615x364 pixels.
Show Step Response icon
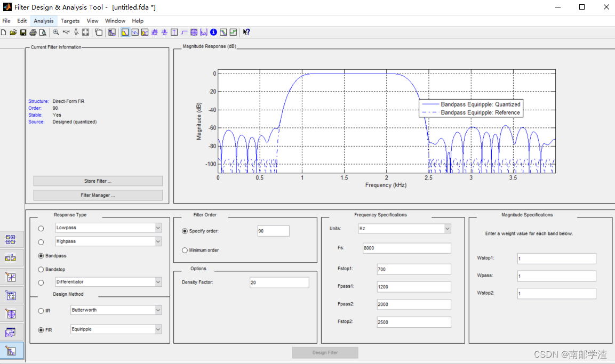[x=184, y=32]
